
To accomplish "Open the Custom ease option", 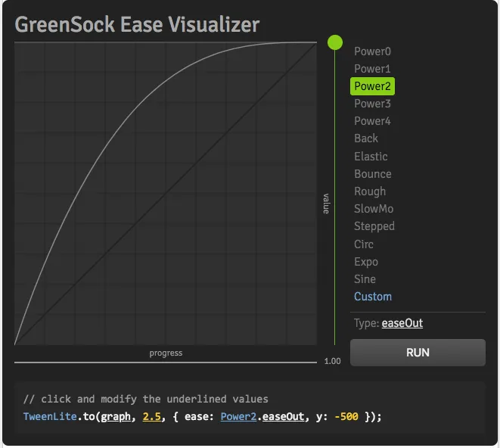I will click(x=372, y=297).
